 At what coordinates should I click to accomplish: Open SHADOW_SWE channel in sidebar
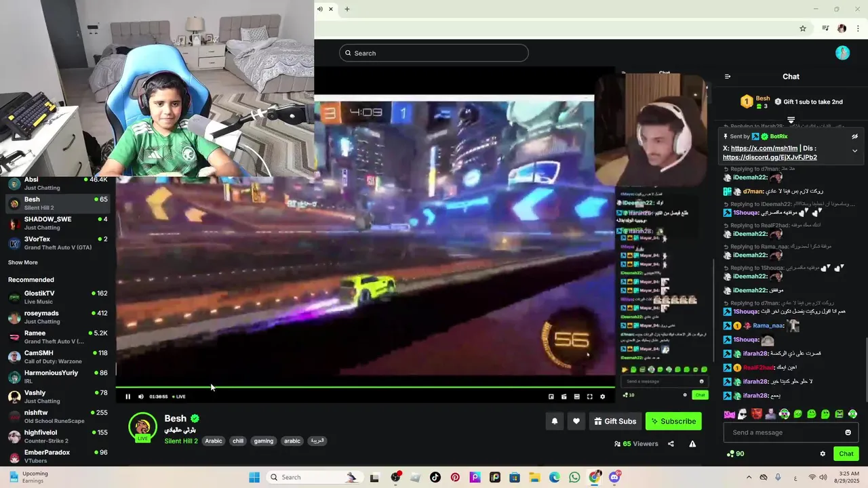58,223
